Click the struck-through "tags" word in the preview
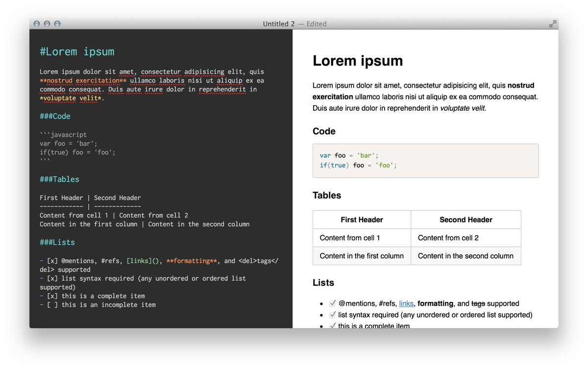 [478, 303]
